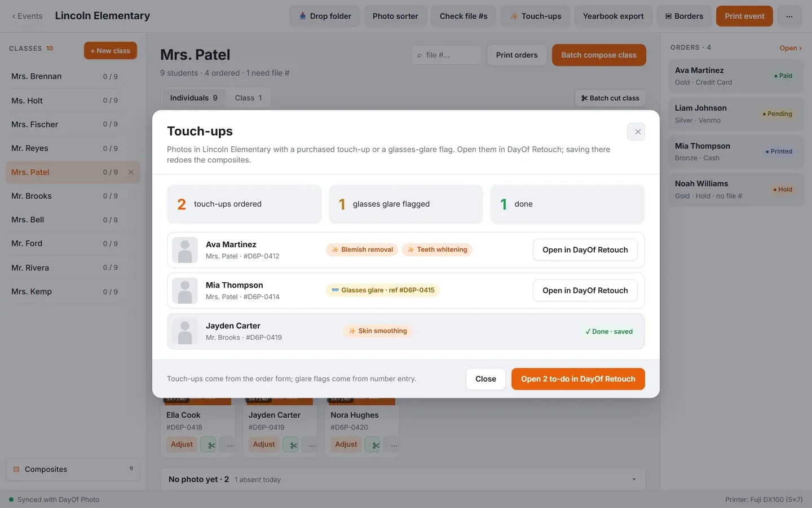
Task: Switch to the Class tab
Action: [248, 98]
